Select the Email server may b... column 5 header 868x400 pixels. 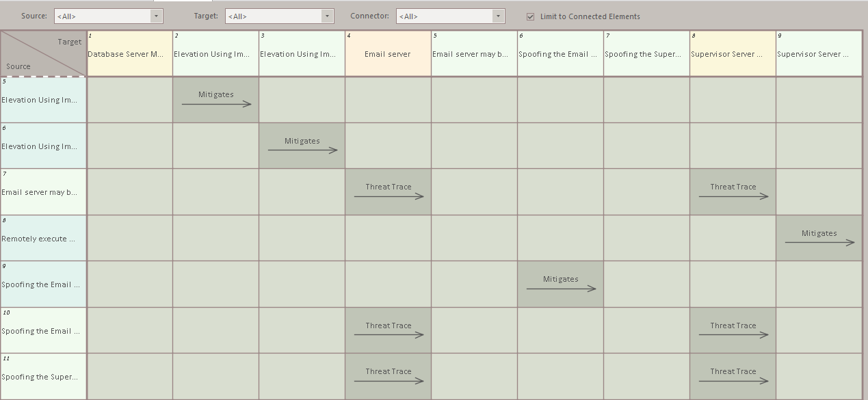(x=474, y=53)
